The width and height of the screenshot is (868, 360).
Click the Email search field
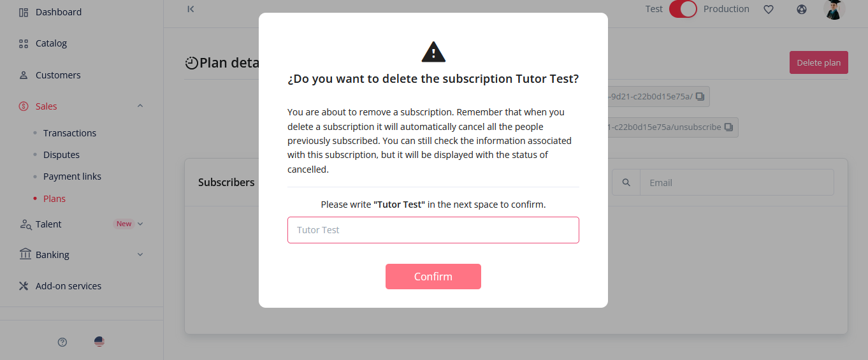pyautogui.click(x=736, y=183)
